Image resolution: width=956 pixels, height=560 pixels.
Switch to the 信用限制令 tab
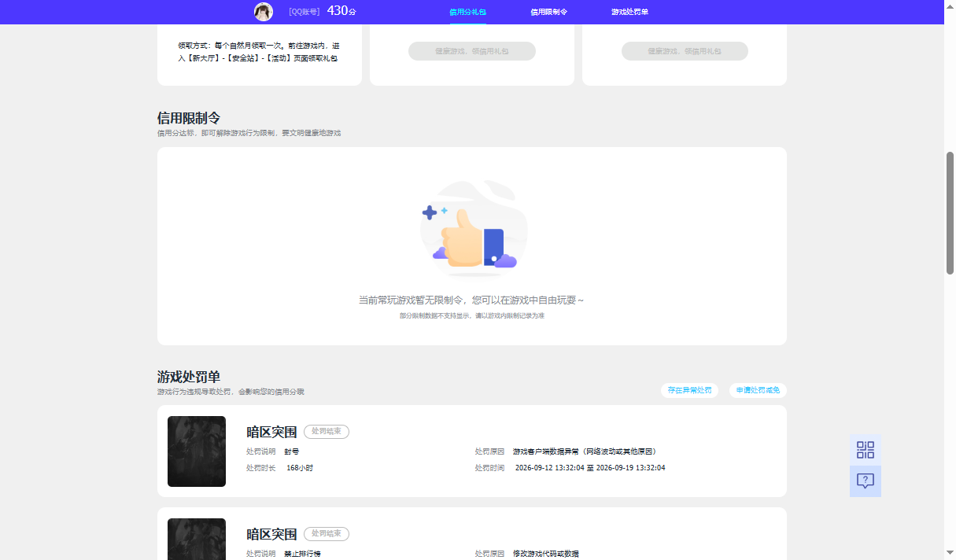[x=549, y=12]
